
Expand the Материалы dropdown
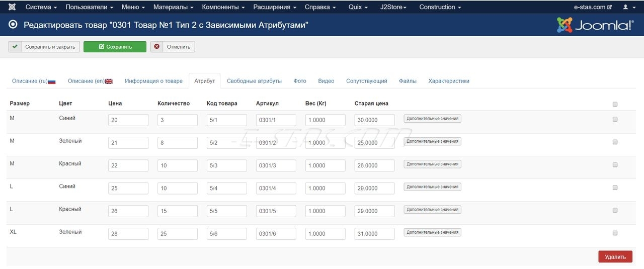pyautogui.click(x=174, y=7)
